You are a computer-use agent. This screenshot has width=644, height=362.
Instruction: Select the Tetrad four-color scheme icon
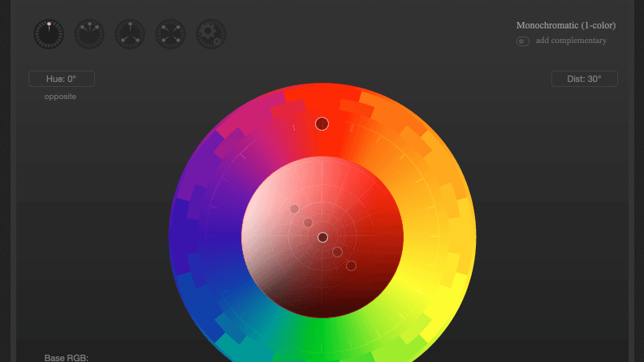tap(171, 34)
